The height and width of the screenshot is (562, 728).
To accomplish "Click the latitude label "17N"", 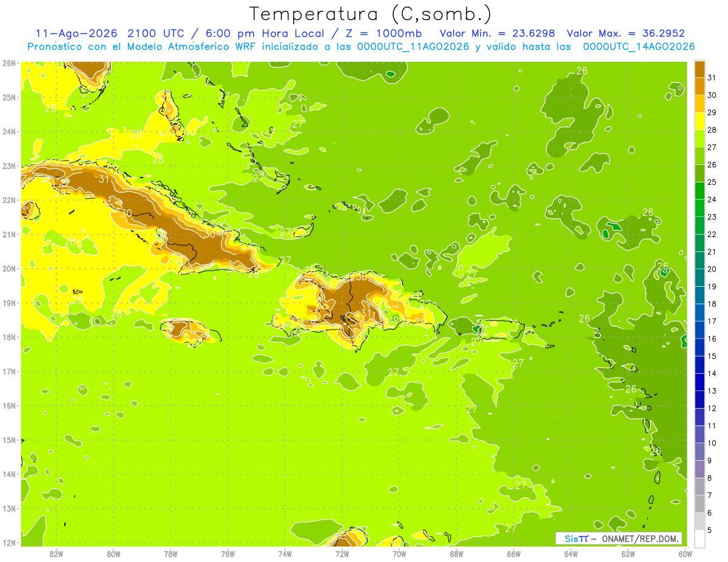I will [x=9, y=372].
